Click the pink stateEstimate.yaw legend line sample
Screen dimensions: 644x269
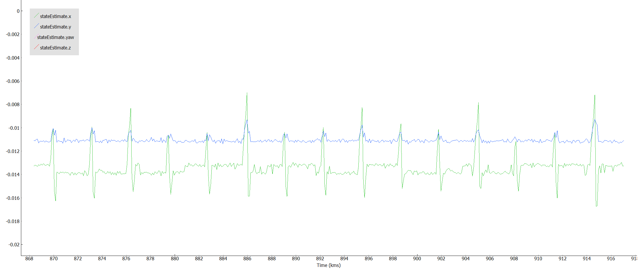35,37
